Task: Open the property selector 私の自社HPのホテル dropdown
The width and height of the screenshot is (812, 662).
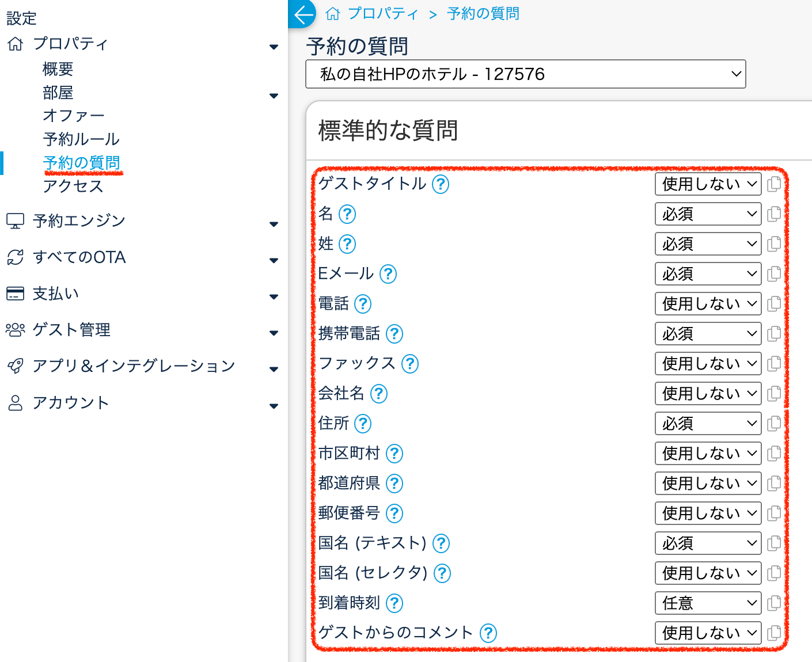Action: (x=525, y=74)
